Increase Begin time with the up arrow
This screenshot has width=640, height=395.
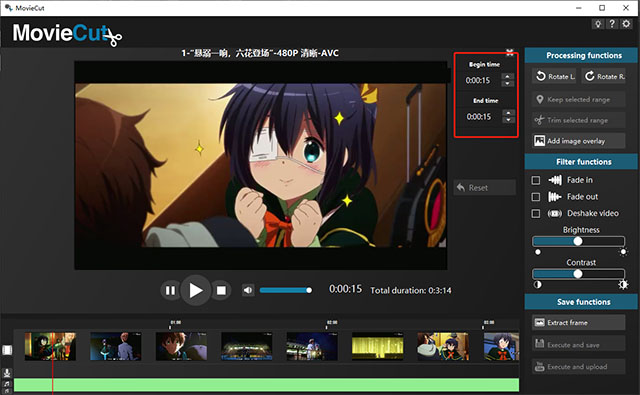(507, 76)
